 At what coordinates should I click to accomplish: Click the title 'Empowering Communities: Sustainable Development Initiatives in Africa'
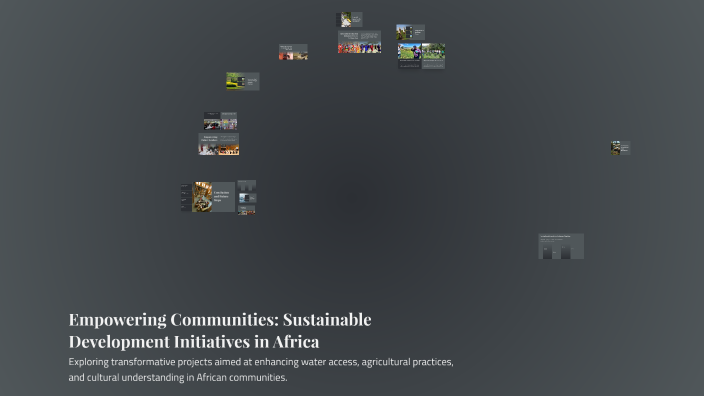(220, 330)
